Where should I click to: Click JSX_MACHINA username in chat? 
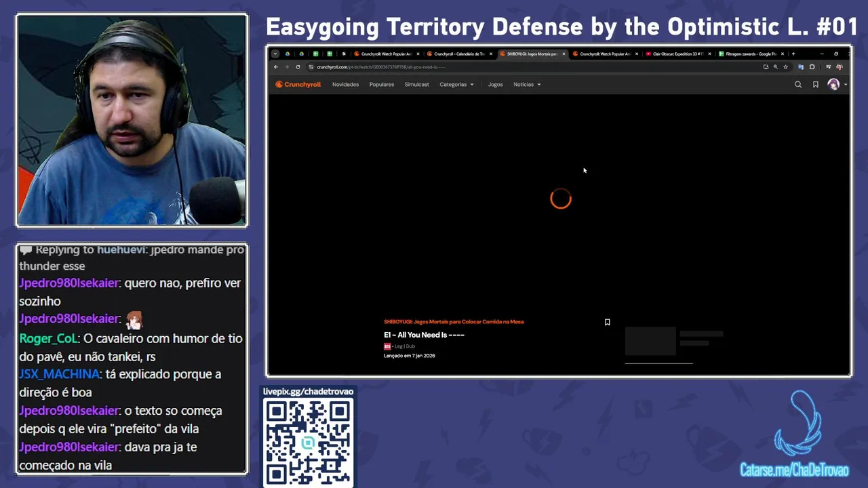click(59, 374)
